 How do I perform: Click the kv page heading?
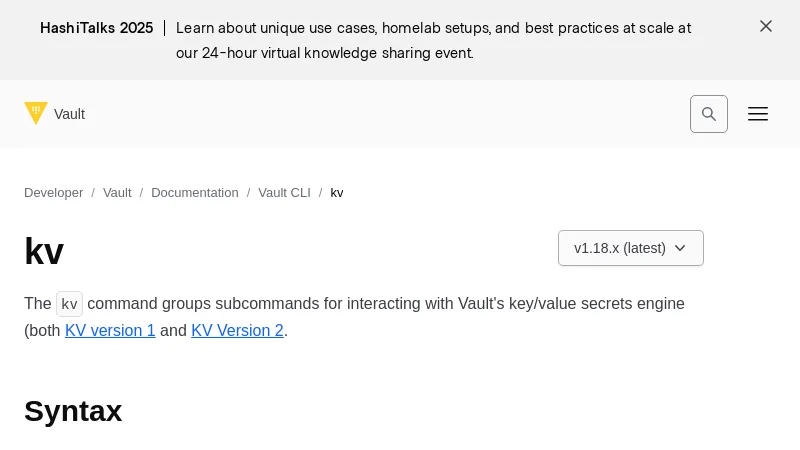coord(44,251)
